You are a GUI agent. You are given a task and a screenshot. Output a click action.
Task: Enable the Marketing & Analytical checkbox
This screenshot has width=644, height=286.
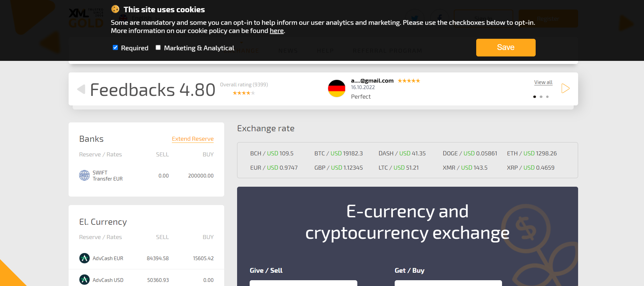pos(158,48)
